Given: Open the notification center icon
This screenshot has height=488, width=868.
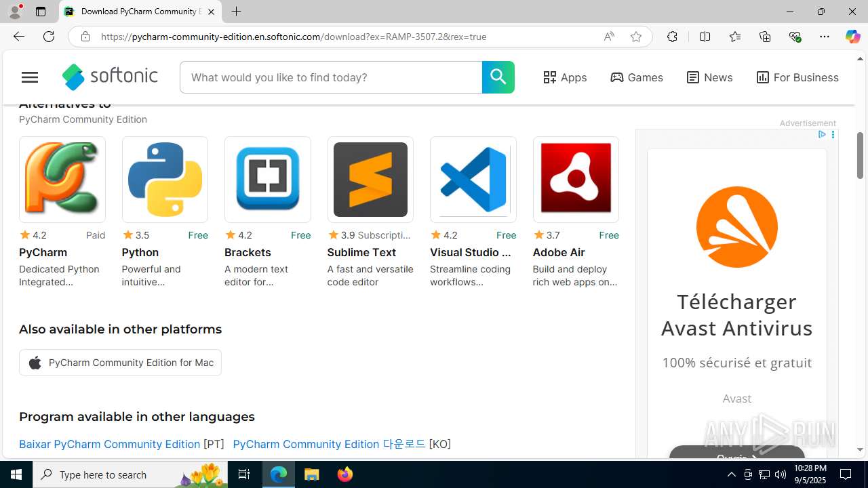Looking at the screenshot, I should [846, 474].
